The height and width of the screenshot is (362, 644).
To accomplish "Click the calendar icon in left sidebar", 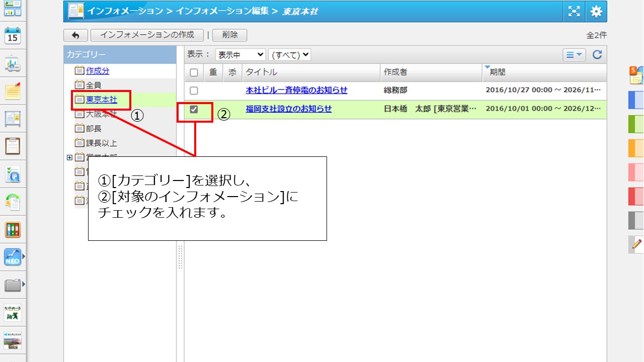I will (13, 36).
